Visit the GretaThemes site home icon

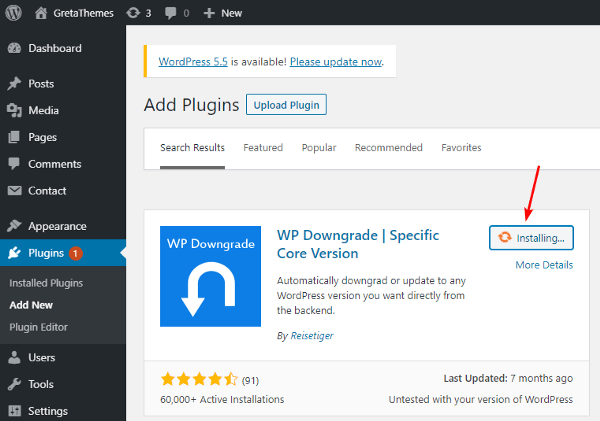tap(41, 13)
